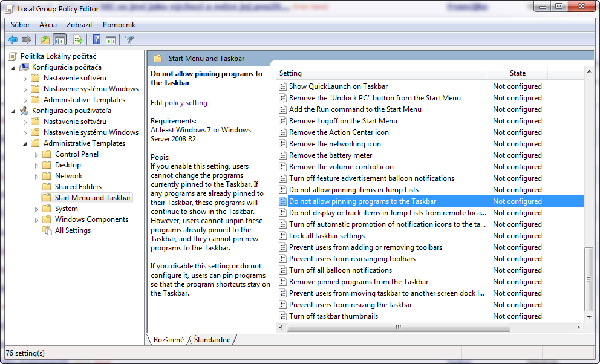Viewport: 600px width, 364px height.
Task: Click the Konfigurácia používateľa user icon
Action: pos(24,111)
